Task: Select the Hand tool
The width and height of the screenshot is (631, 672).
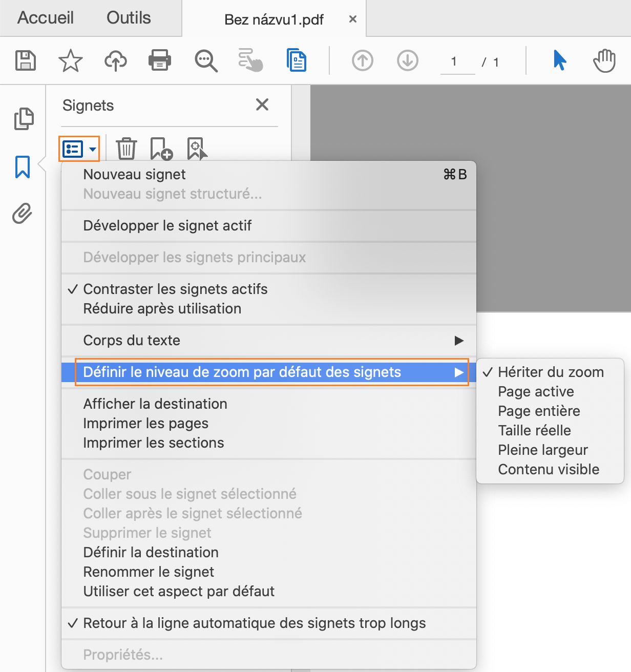Action: tap(604, 60)
